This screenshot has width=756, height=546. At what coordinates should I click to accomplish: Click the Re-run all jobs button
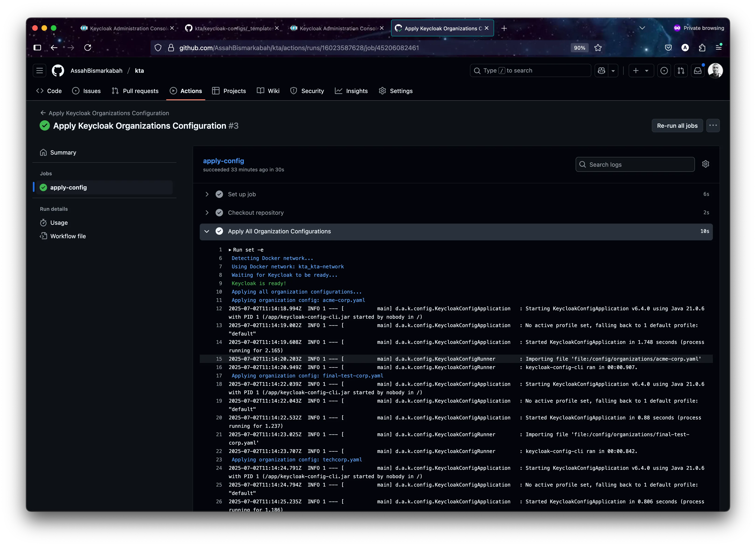click(677, 125)
